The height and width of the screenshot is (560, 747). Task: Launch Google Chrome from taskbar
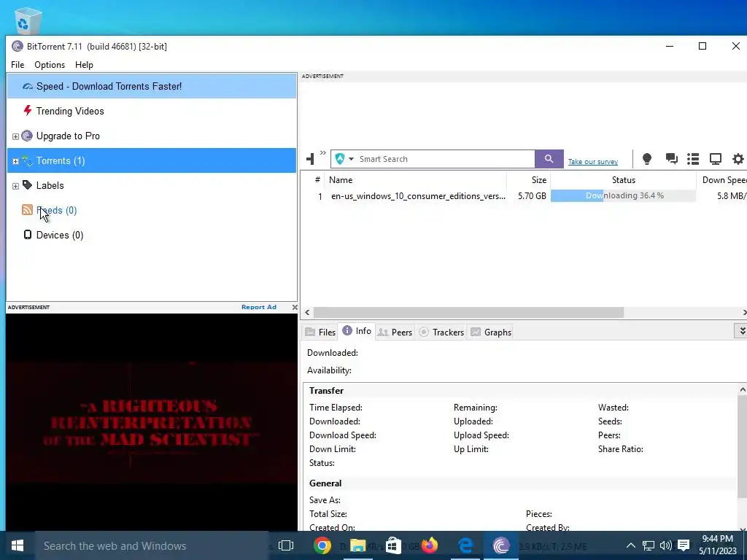click(322, 545)
